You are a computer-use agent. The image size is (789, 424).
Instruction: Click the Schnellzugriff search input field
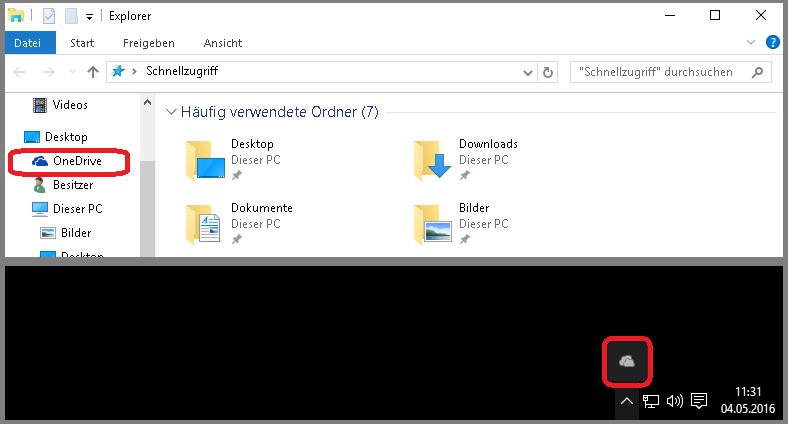[658, 72]
